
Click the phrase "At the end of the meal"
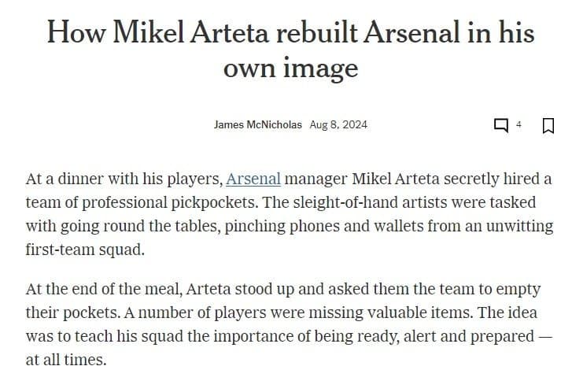click(104, 289)
